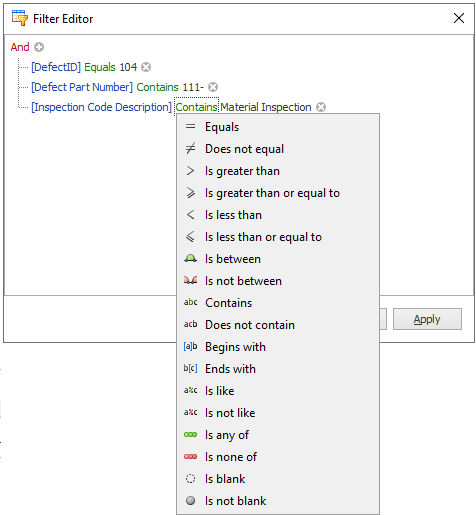Open the Equals operator for DefectID
476x515 pixels.
[100, 67]
